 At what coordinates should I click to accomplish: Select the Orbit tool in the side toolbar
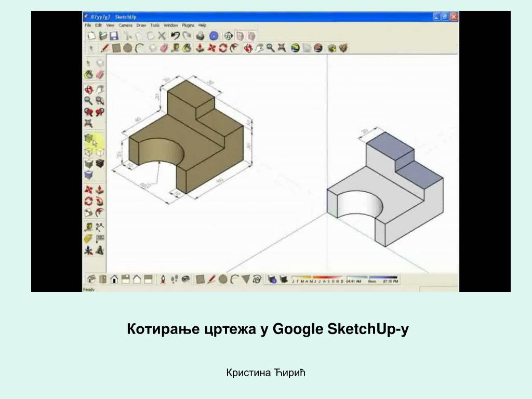click(88, 89)
